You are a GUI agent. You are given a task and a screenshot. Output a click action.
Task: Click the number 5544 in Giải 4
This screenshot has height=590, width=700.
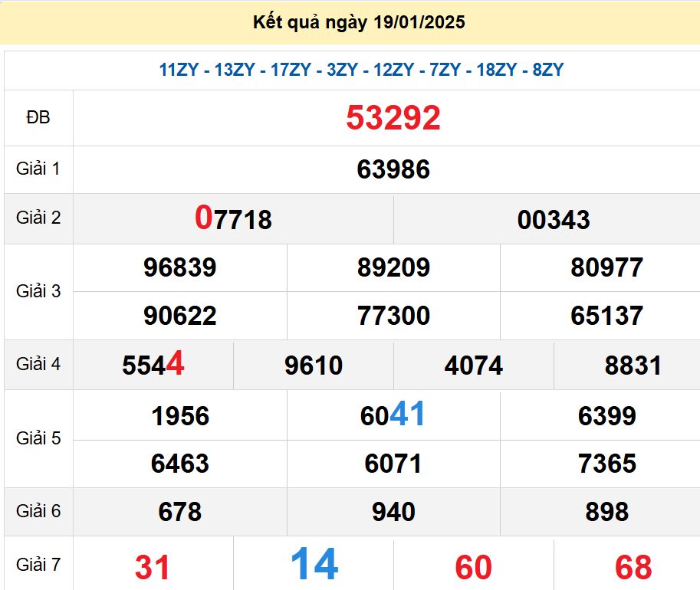coord(153,365)
